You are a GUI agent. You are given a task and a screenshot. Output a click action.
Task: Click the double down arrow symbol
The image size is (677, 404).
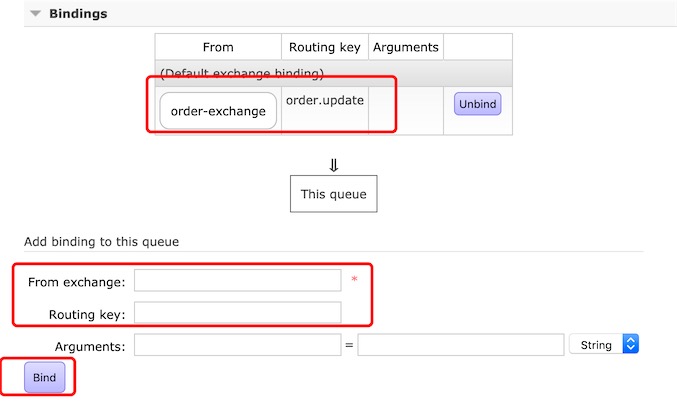tap(334, 165)
